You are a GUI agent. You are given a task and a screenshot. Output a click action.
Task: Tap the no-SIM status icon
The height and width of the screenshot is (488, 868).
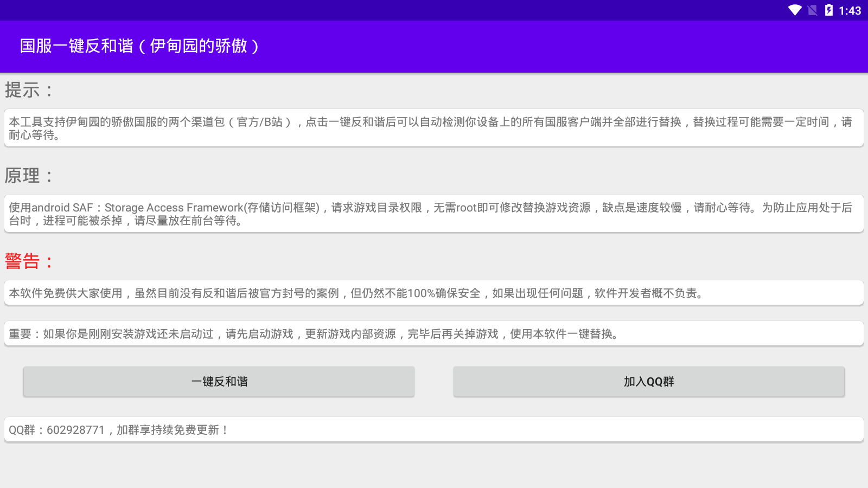[x=813, y=10]
